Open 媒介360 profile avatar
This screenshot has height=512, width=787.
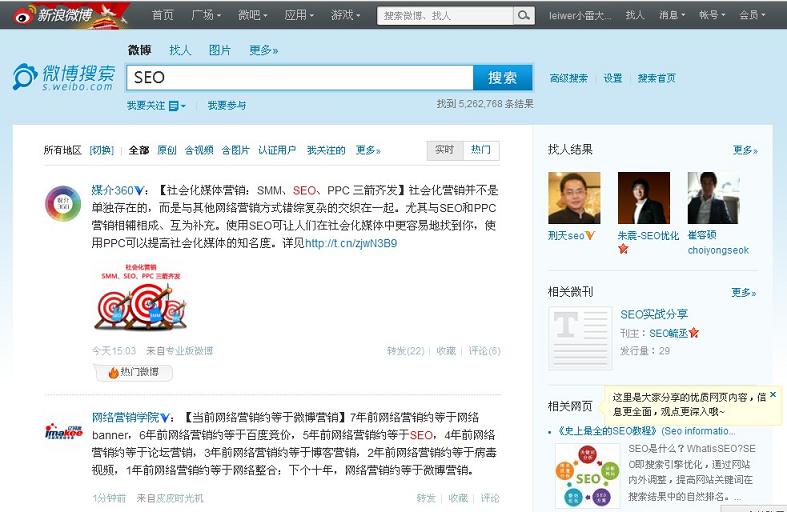pos(63,203)
